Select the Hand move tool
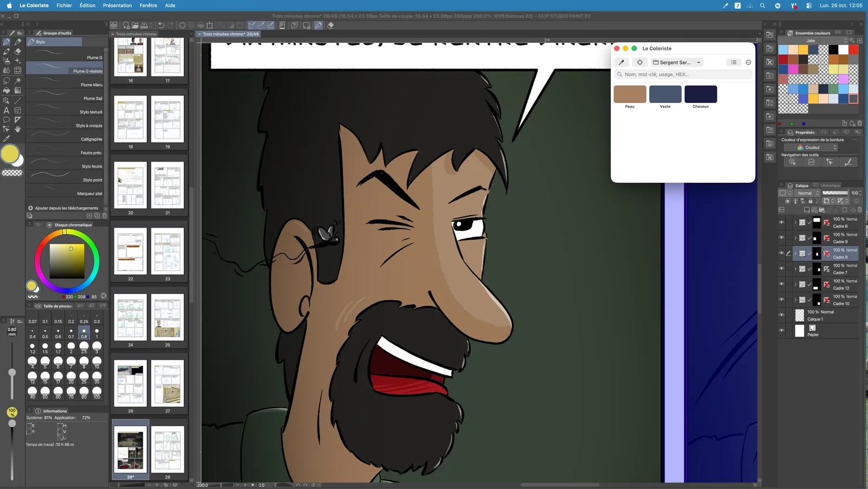Screen dimensions: 868x489 (17, 129)
